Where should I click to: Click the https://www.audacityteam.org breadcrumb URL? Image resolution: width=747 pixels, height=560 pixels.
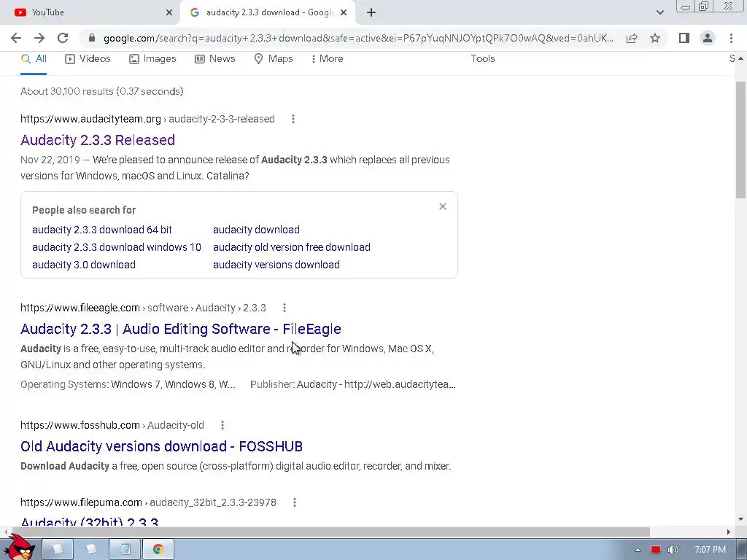point(90,119)
